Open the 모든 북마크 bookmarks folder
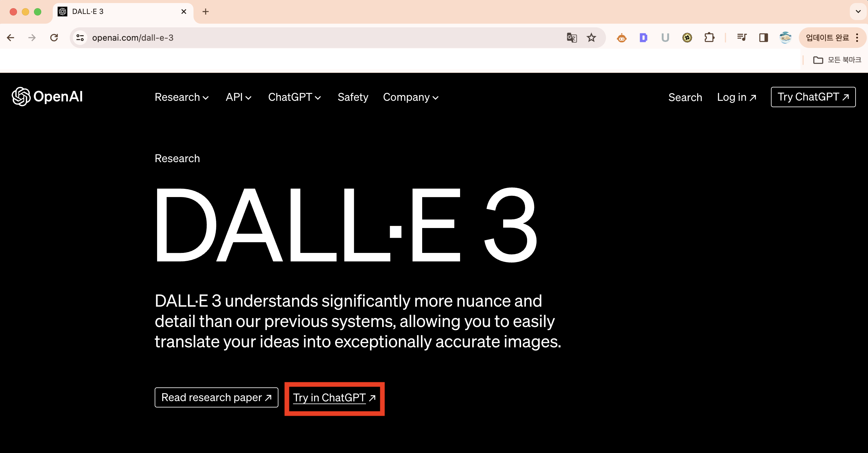868x453 pixels. pyautogui.click(x=838, y=60)
